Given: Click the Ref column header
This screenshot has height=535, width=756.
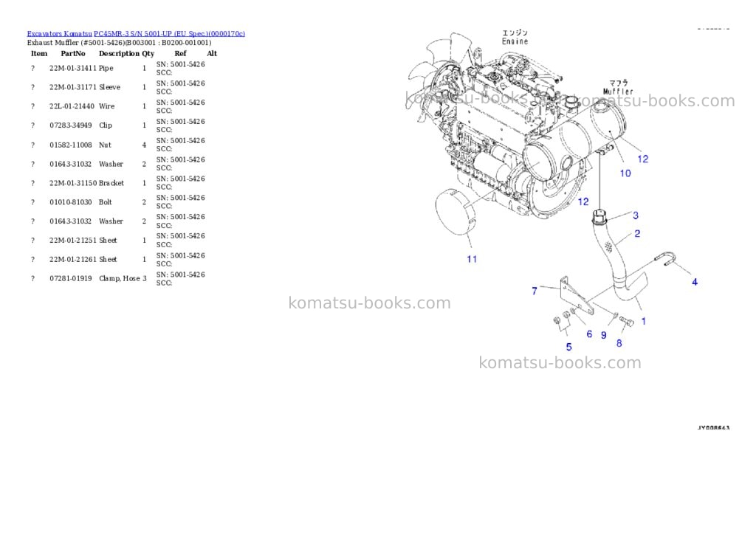Looking at the screenshot, I should point(180,53).
